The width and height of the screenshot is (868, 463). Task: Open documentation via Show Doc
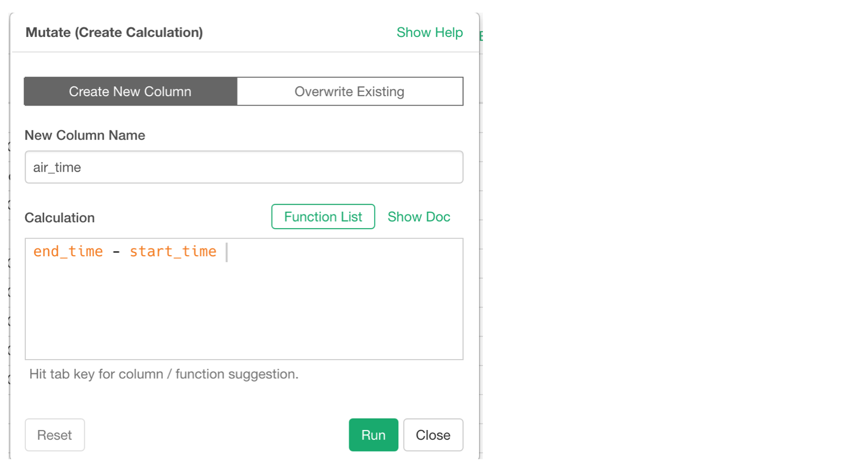pos(419,216)
